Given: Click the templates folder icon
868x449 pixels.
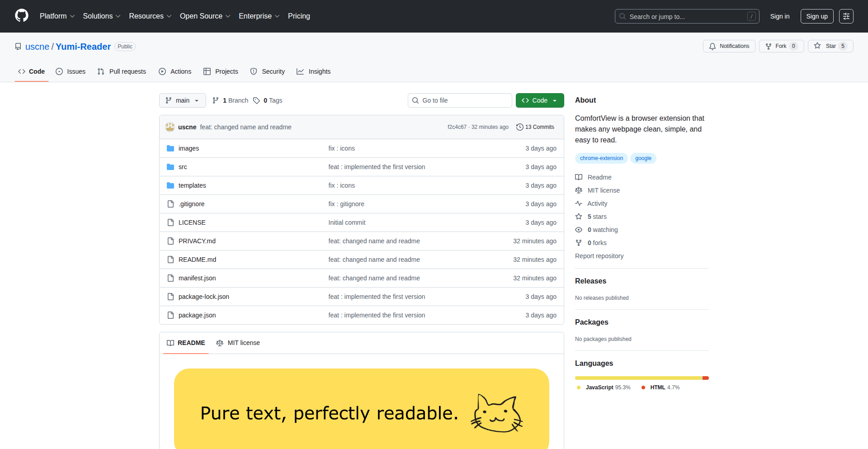Looking at the screenshot, I should click(170, 185).
